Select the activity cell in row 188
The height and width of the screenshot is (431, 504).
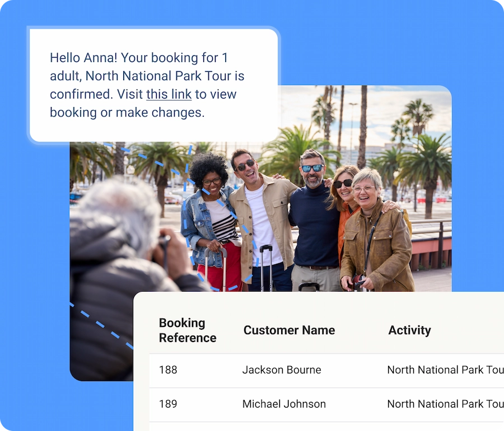(446, 369)
